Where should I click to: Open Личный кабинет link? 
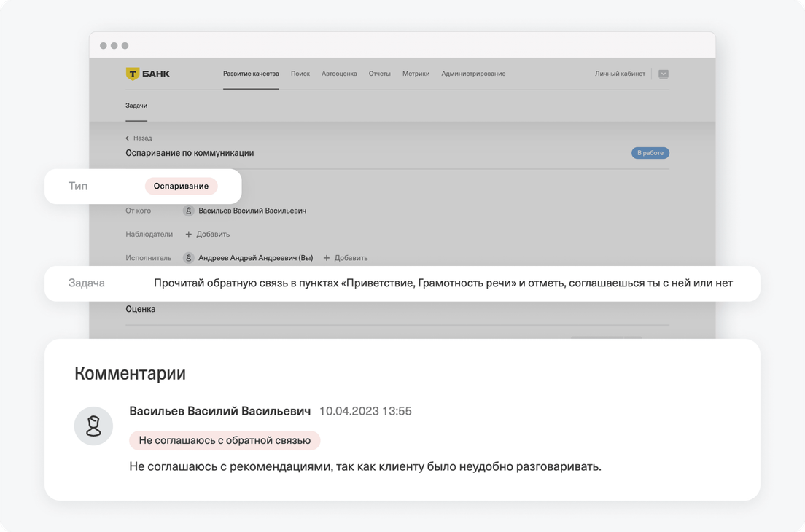[620, 74]
